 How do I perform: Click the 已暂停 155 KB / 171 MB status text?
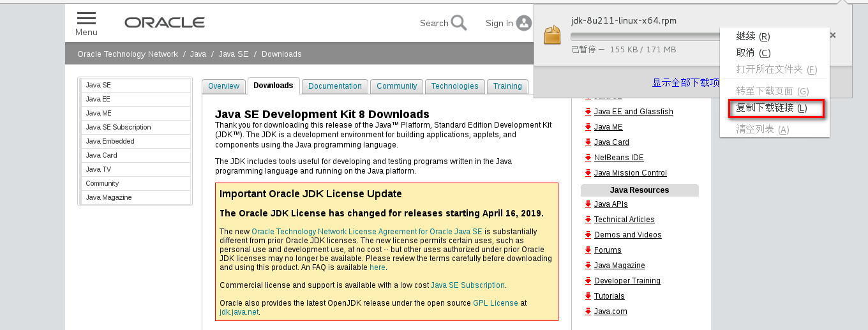[x=624, y=50]
